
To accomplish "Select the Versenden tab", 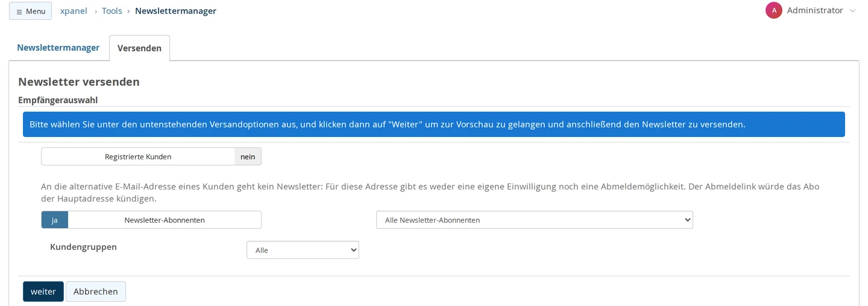I will click(x=139, y=48).
